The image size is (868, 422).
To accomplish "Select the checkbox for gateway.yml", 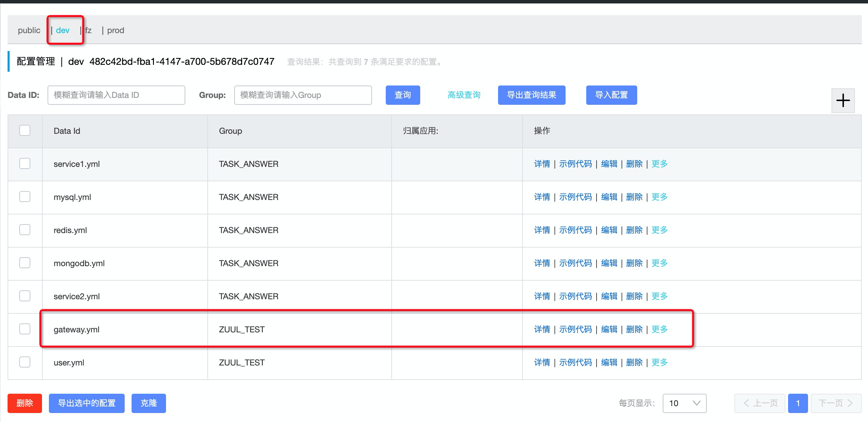I will click(x=24, y=329).
